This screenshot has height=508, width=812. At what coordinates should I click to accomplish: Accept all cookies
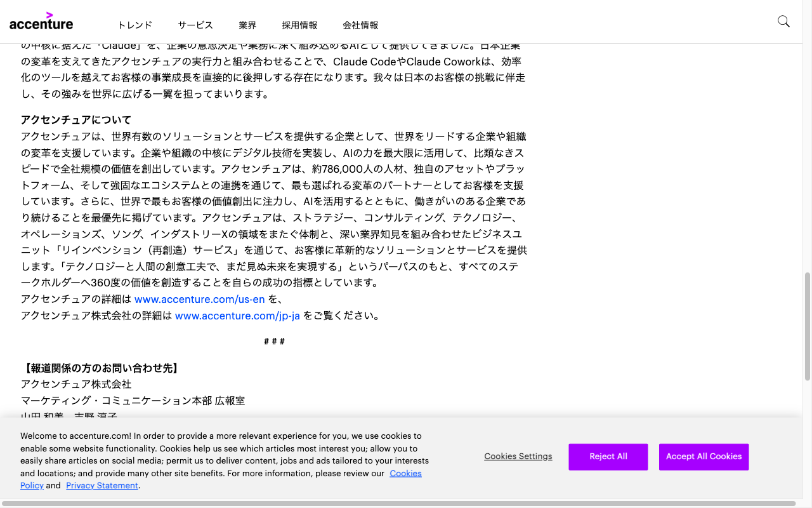pos(704,457)
